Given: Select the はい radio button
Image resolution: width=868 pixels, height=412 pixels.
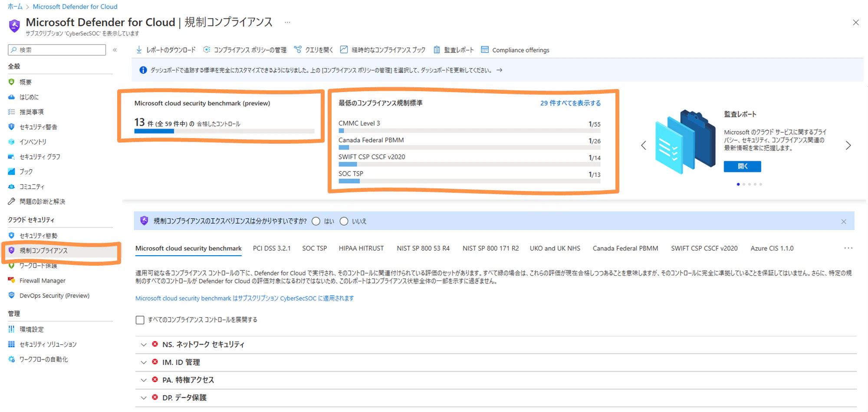Looking at the screenshot, I should (316, 221).
